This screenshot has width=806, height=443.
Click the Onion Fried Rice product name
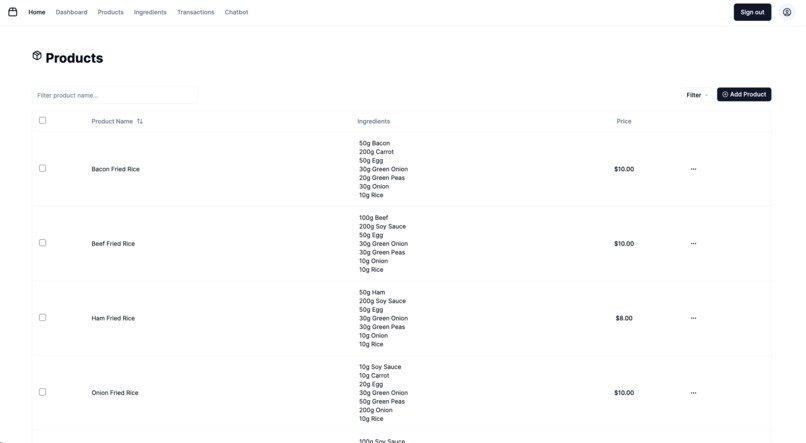(115, 393)
